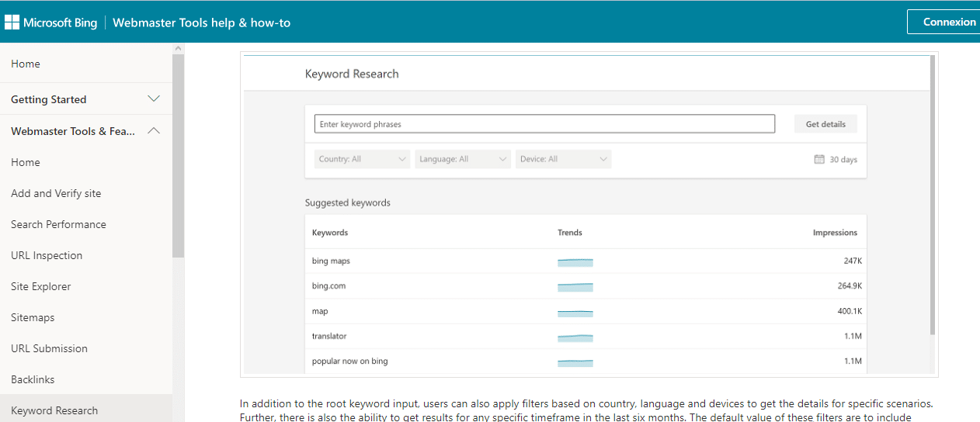Open the Device: All dropdown
The height and width of the screenshot is (422, 980).
pos(564,159)
